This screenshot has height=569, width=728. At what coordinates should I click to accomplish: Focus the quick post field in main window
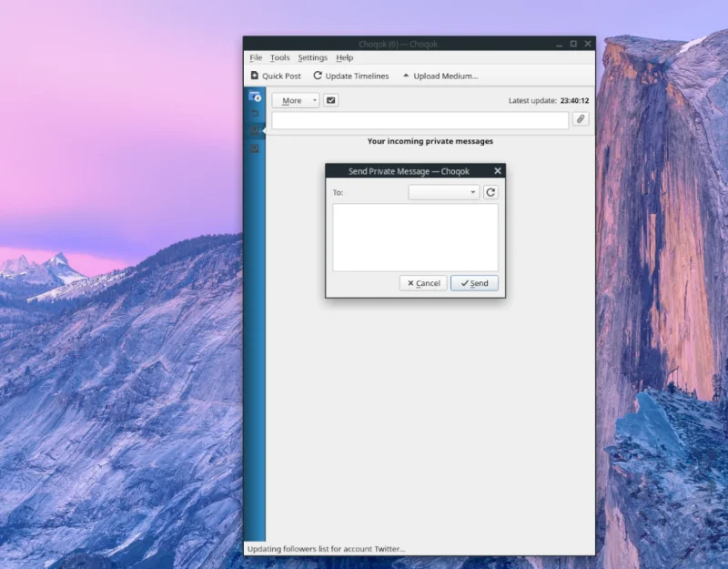tap(420, 121)
